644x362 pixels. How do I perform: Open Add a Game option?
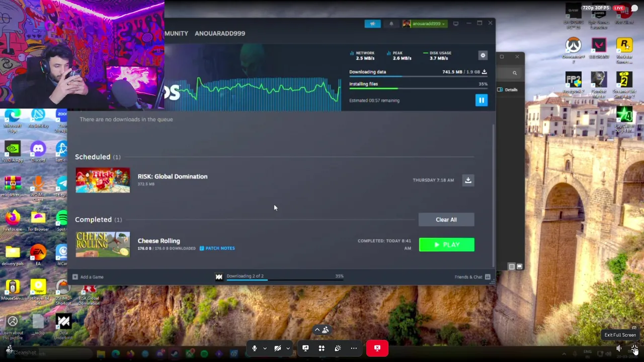88,277
